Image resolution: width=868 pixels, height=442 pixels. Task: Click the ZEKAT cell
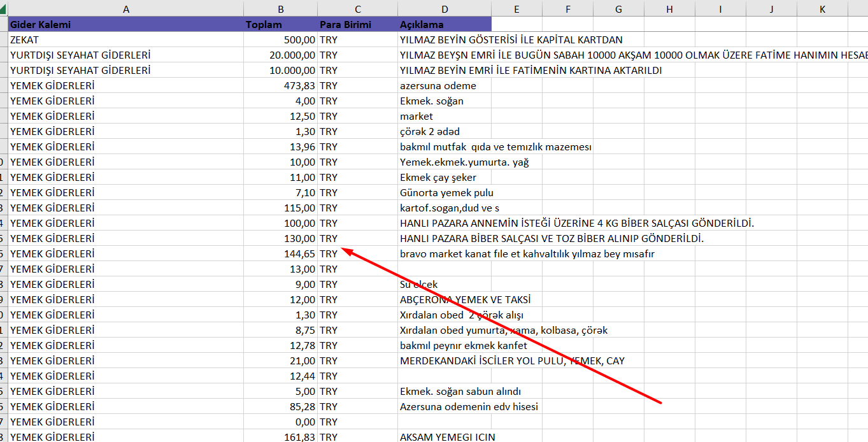tap(125, 39)
